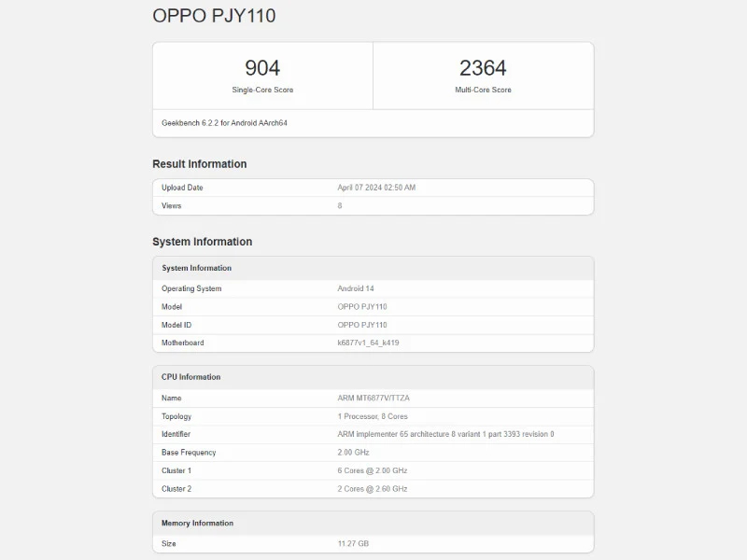747x560 pixels.
Task: Select the memory size value 11.27 GB
Action: pyautogui.click(x=355, y=543)
